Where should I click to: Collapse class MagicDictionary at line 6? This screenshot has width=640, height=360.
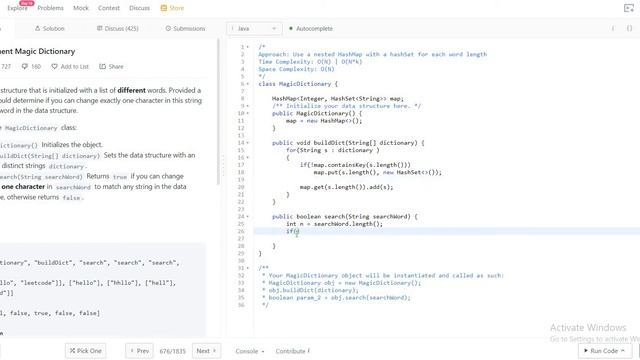(248, 84)
